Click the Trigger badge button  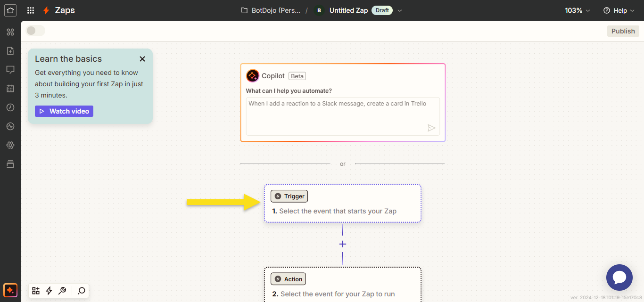(289, 196)
